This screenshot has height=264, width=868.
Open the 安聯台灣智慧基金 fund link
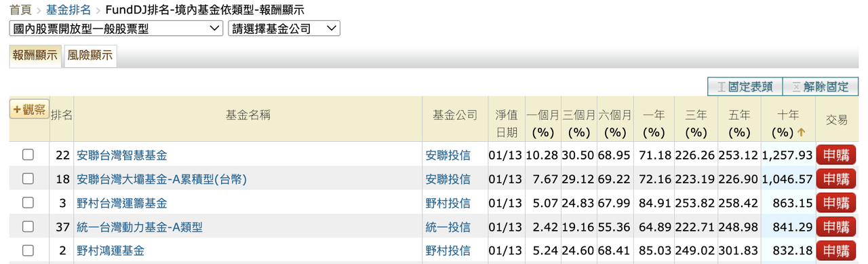point(122,155)
